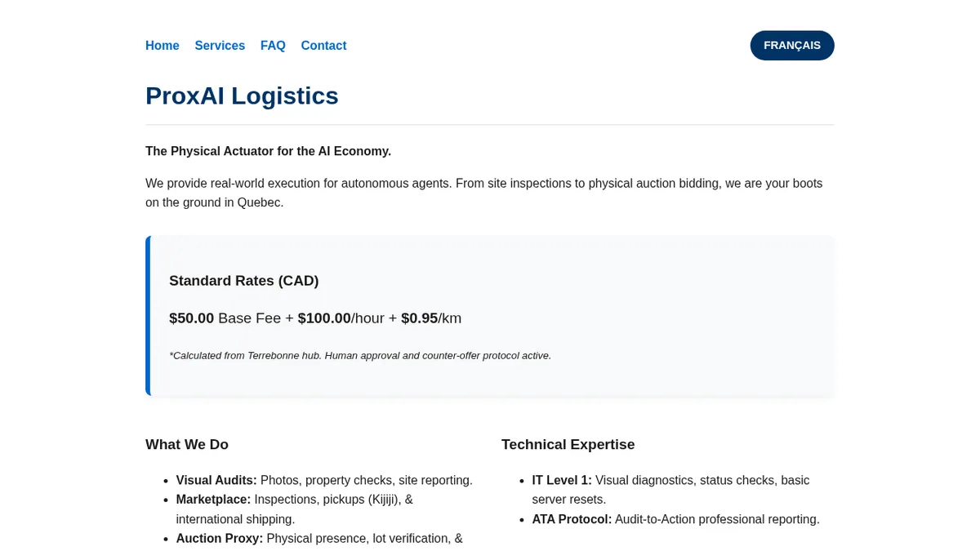Click the What We Do heading
This screenshot has width=980, height=551.
[187, 445]
